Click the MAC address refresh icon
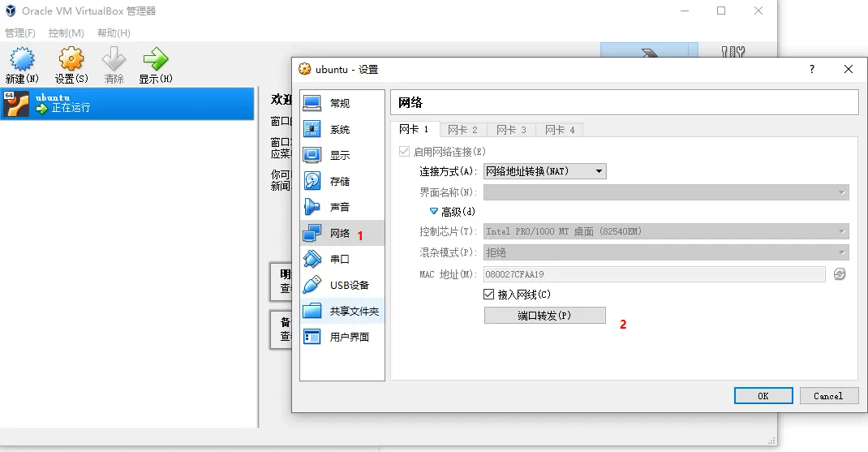The height and width of the screenshot is (452, 868). 840,274
